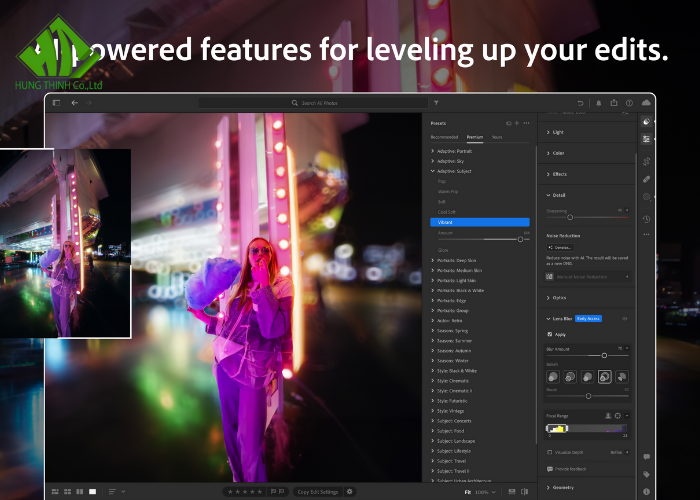Open the cloud sync status icon
Screen dimensions: 700x500
coord(646,103)
